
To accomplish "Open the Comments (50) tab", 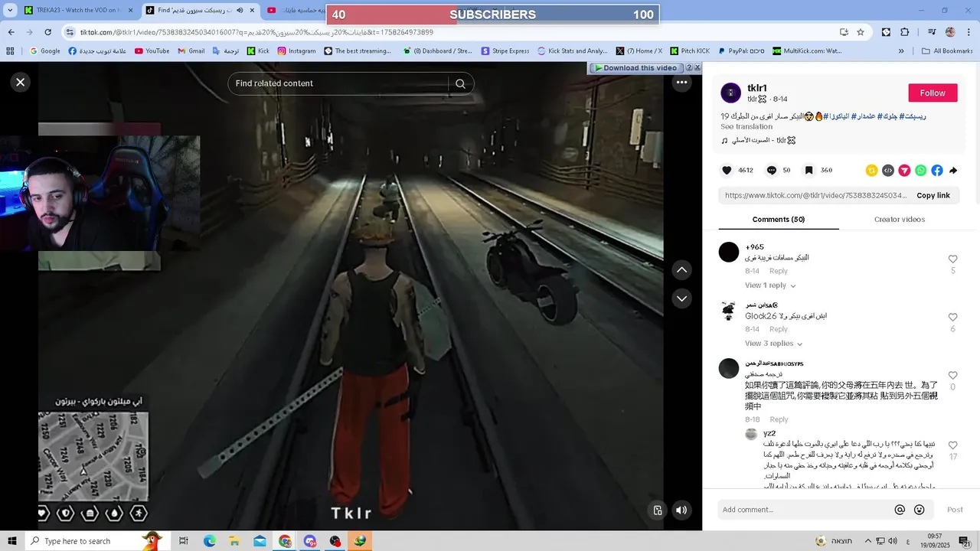I will (x=778, y=220).
